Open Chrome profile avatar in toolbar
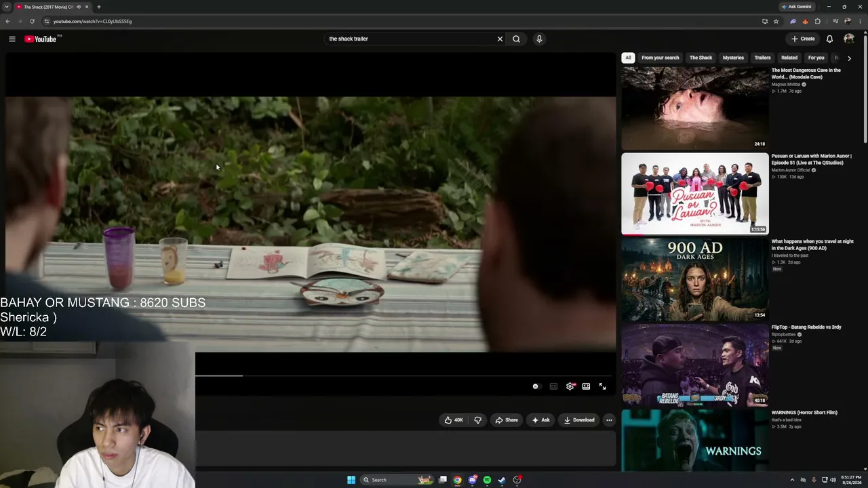The image size is (868, 488). [848, 21]
